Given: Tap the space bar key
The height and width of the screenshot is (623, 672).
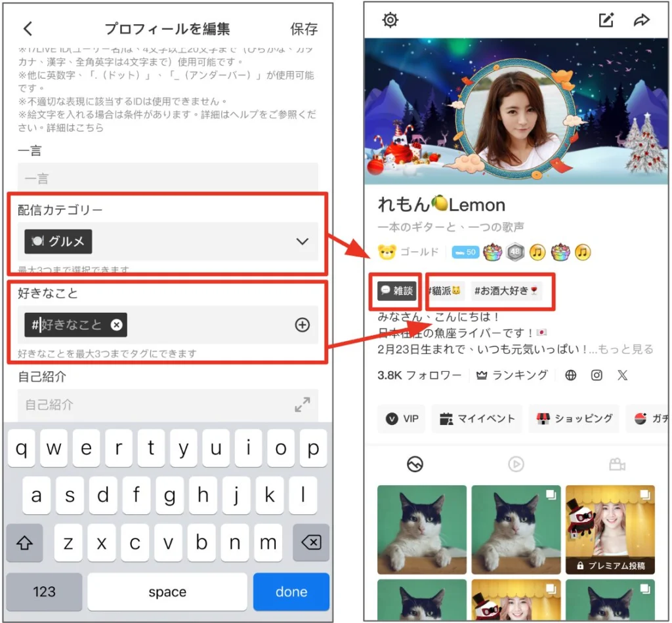Looking at the screenshot, I should [x=167, y=592].
